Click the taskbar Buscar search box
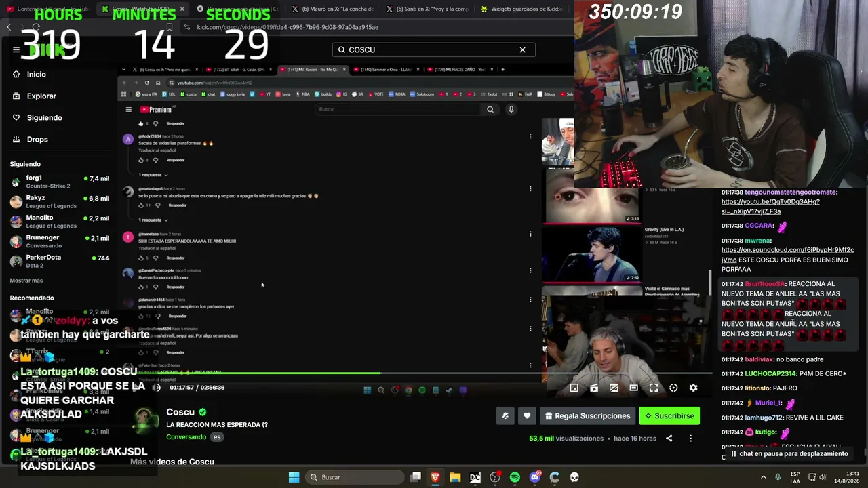868x488 pixels. [x=355, y=477]
